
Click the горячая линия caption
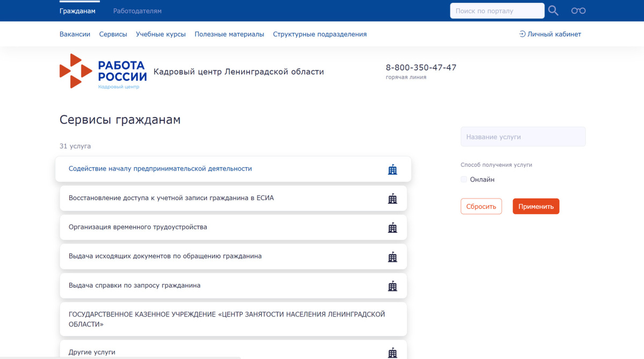(x=406, y=77)
